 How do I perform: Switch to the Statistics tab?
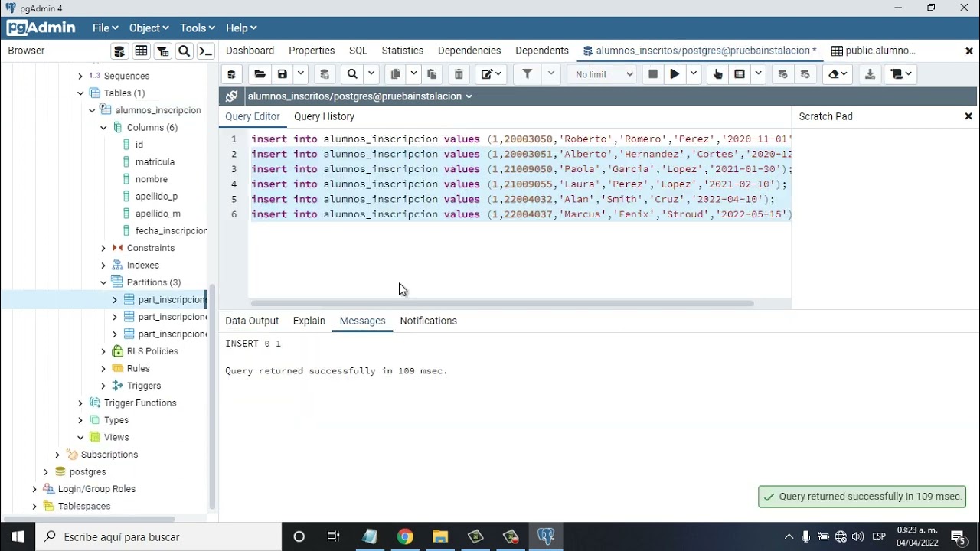403,51
